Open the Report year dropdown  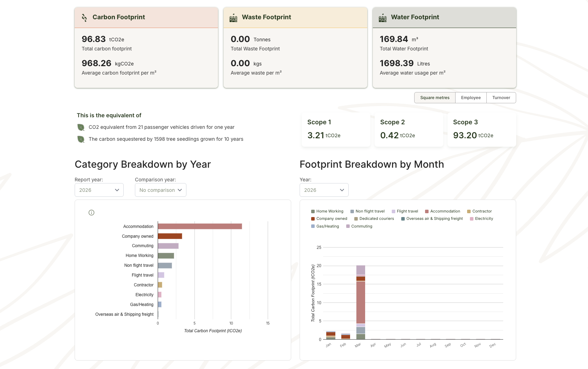[x=99, y=190]
